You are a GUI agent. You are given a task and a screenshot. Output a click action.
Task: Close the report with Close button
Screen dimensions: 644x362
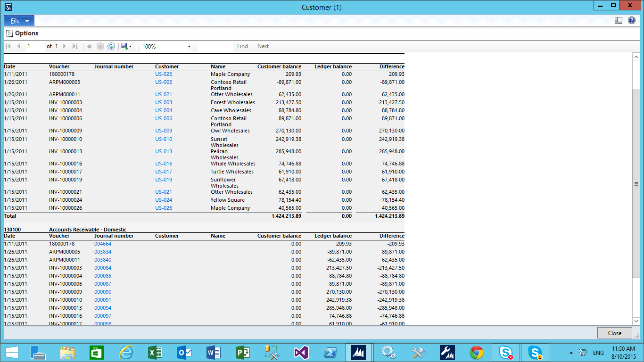tap(614, 333)
